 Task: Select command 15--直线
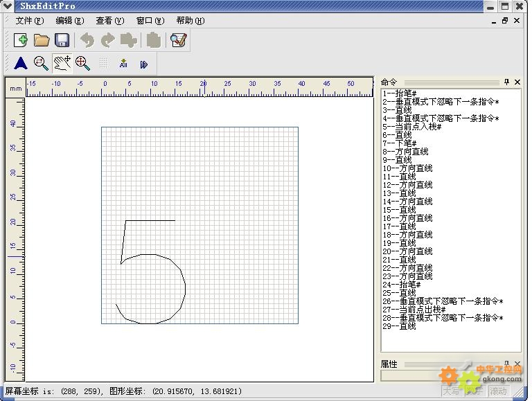click(399, 210)
